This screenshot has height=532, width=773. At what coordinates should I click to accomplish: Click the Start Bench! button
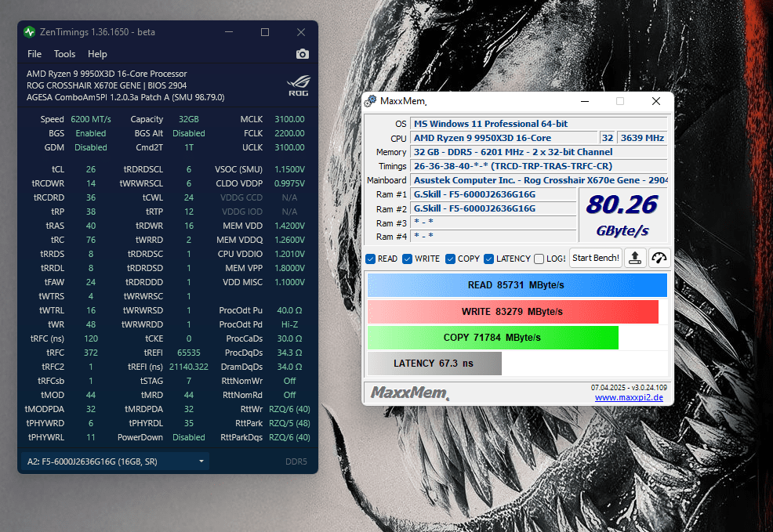pos(596,258)
